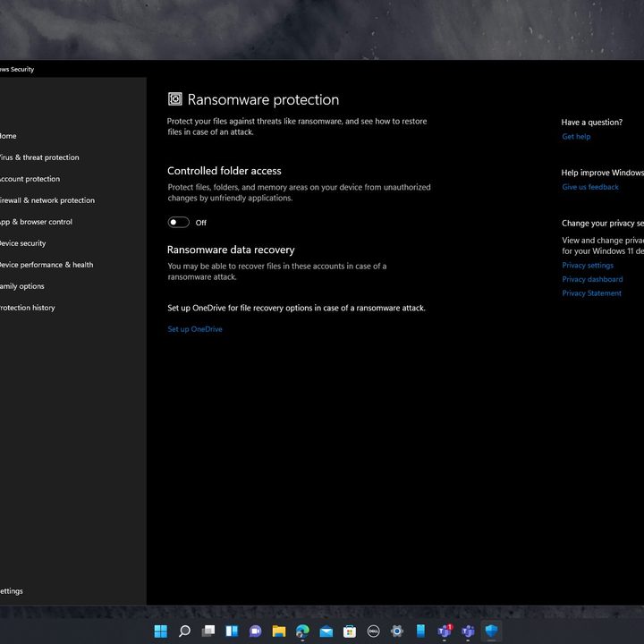Image resolution: width=644 pixels, height=644 pixels.
Task: Open Settings at the sidebar bottom
Action: (x=12, y=591)
